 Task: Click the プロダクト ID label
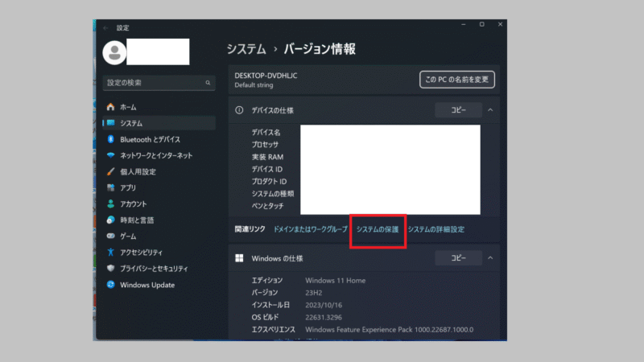[x=269, y=182]
